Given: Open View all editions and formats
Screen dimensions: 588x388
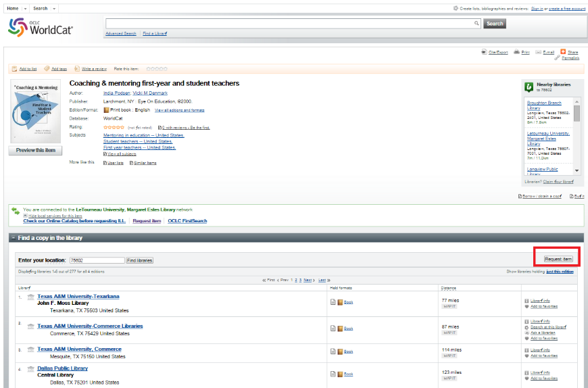Looking at the screenshot, I should pos(180,110).
